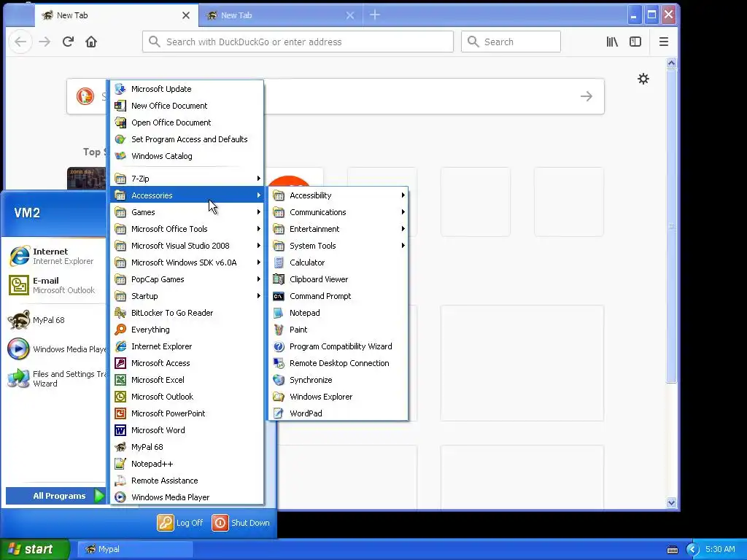747x560 pixels.
Task: Open pinned Internet Explorer shortcut
Action: [x=55, y=256]
